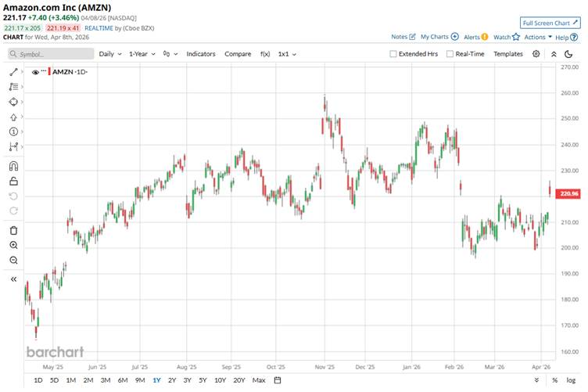Image resolution: width=588 pixels, height=392 pixels.
Task: Click the Symbol search field
Action: [51, 54]
